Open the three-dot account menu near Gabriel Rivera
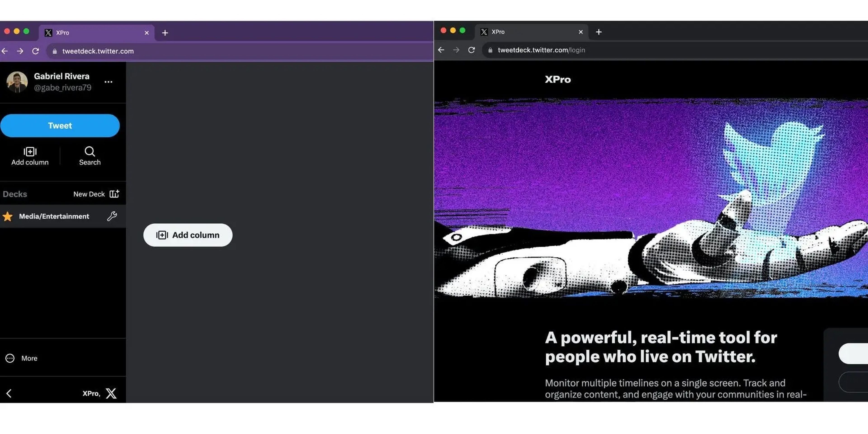Viewport: 868px width, 434px height. [x=108, y=82]
